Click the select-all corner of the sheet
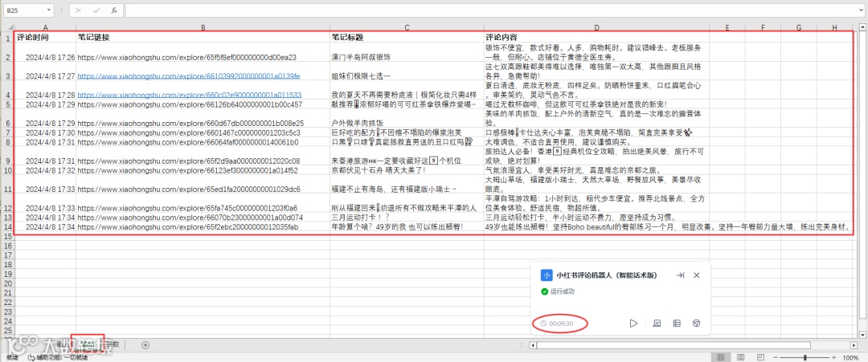The height and width of the screenshot is (362, 868). pos(7,27)
